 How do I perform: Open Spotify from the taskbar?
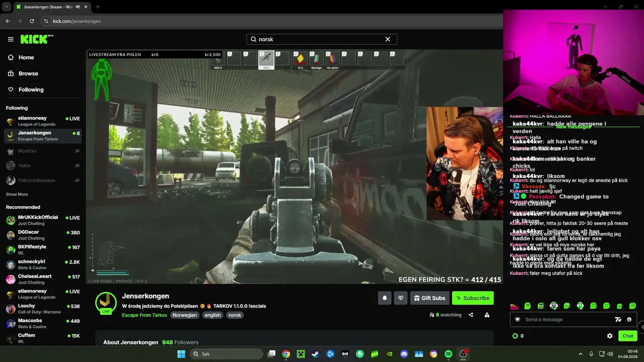coord(448,354)
